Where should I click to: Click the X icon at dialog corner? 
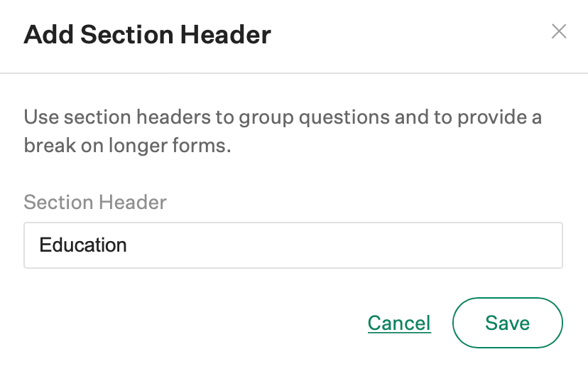pos(559,31)
